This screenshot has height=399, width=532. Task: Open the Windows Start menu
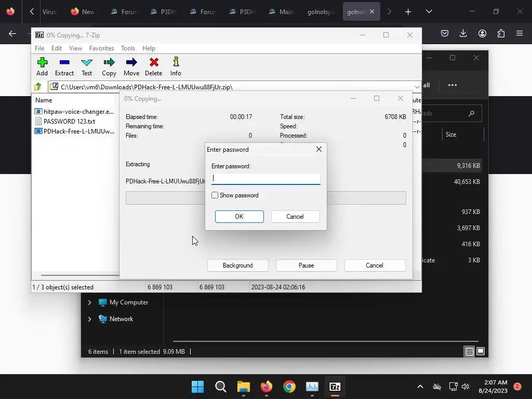pyautogui.click(x=197, y=387)
